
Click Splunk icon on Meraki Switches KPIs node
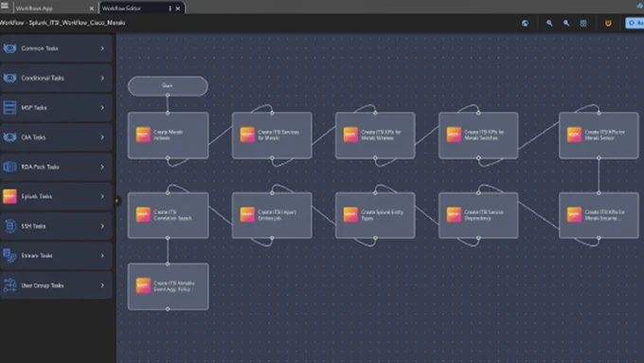point(454,135)
